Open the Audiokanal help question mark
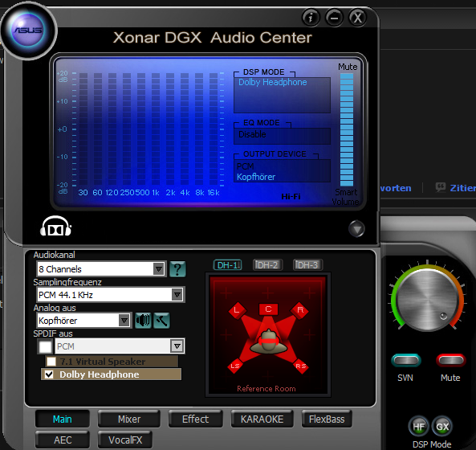Viewport: 476px width, 450px height. (x=177, y=269)
